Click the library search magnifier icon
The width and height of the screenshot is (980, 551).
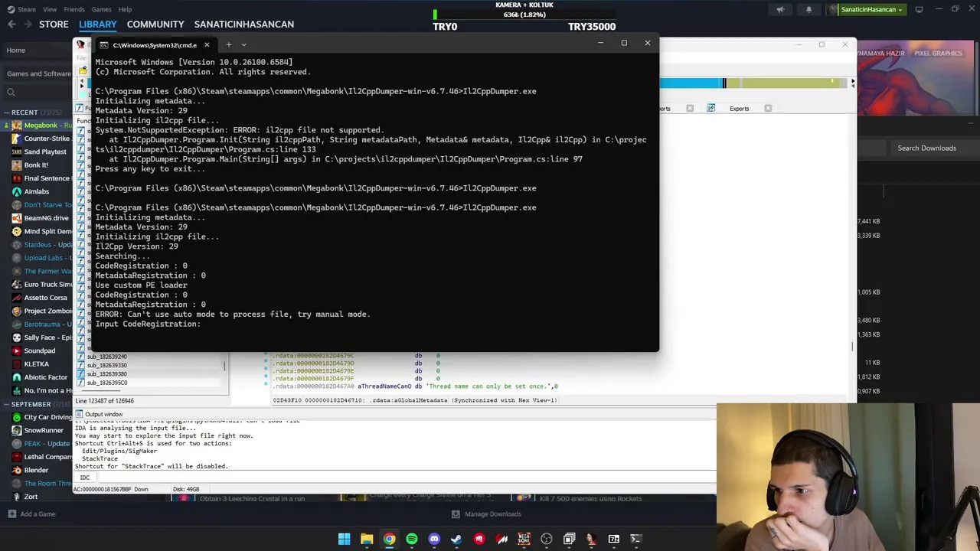pos(11,93)
